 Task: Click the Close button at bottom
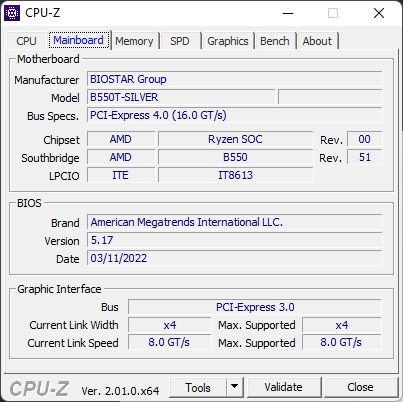[360, 387]
